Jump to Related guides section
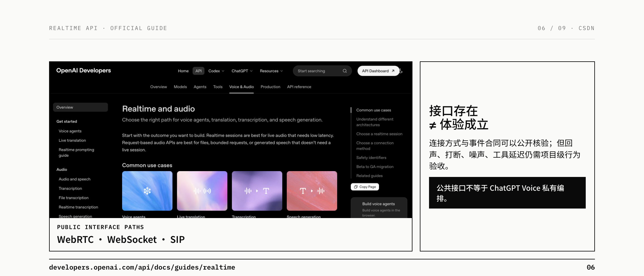Image resolution: width=644 pixels, height=276 pixels. pyautogui.click(x=369, y=176)
